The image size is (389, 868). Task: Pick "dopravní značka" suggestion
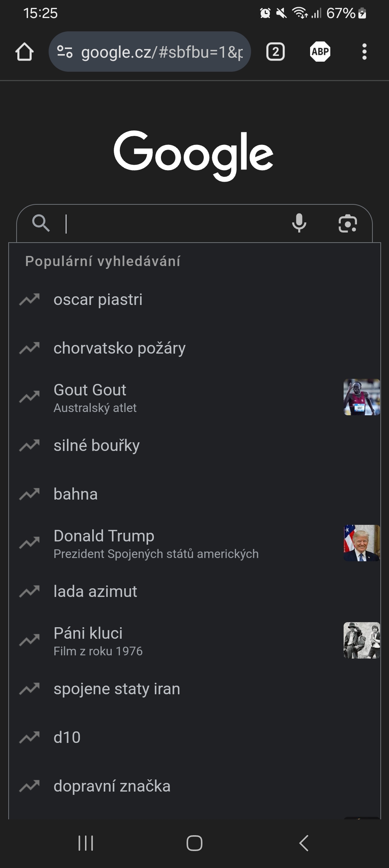pos(112,787)
